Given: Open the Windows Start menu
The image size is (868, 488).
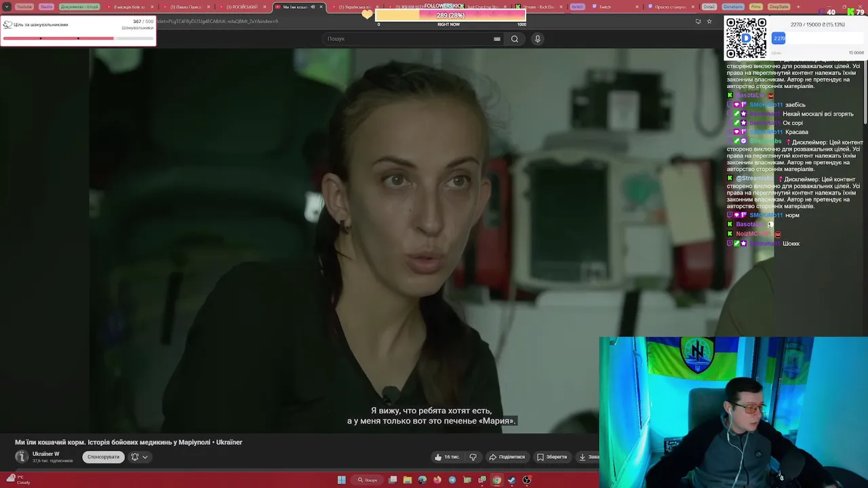Looking at the screenshot, I should (342, 480).
